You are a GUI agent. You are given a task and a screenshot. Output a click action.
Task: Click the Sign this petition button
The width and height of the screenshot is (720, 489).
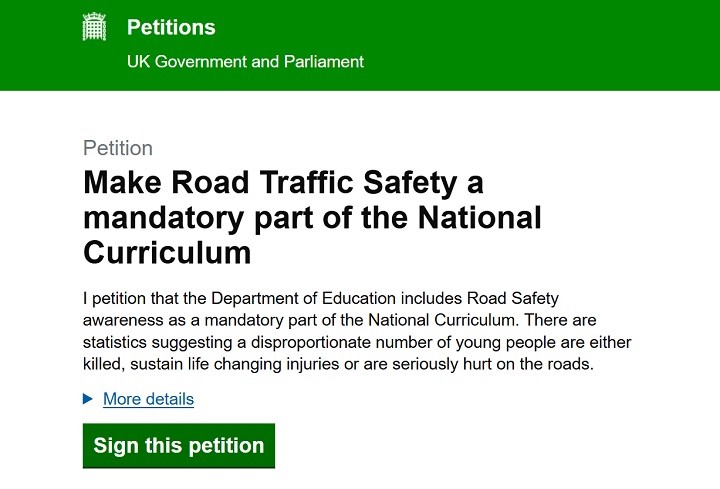point(179,446)
